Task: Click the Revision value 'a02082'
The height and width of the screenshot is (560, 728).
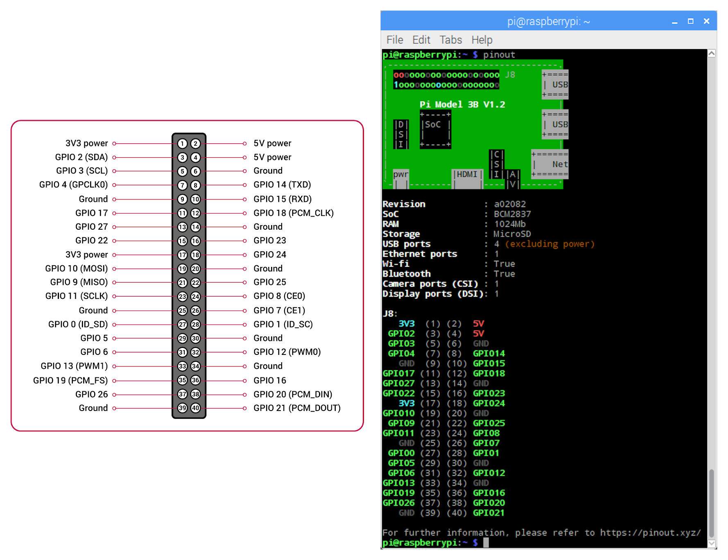Action: 510,204
